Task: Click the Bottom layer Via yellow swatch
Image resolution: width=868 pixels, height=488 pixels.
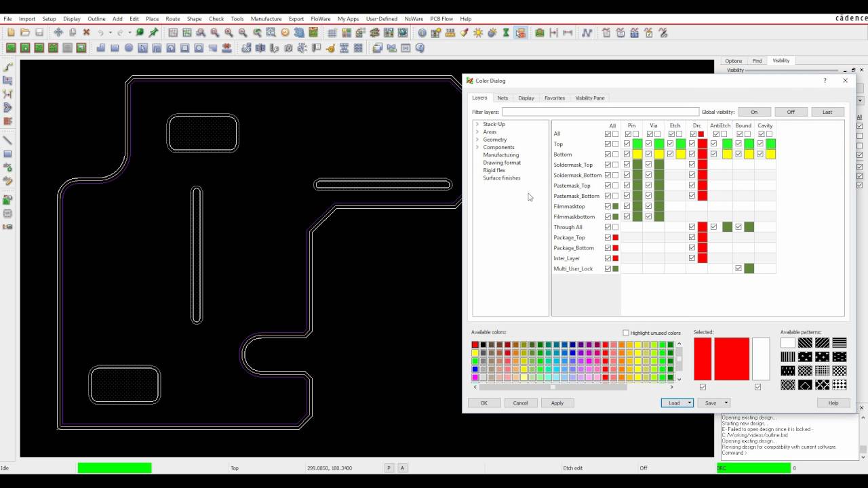Action: click(x=659, y=155)
